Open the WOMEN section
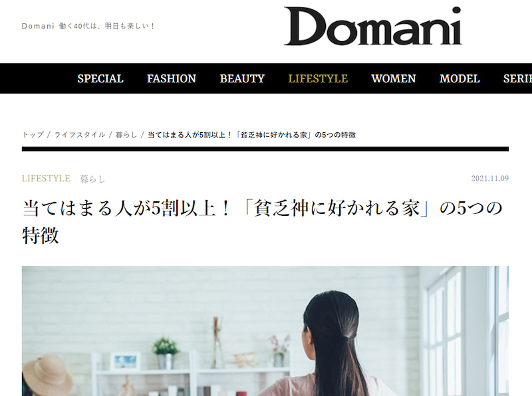532x396 pixels. pos(393,78)
